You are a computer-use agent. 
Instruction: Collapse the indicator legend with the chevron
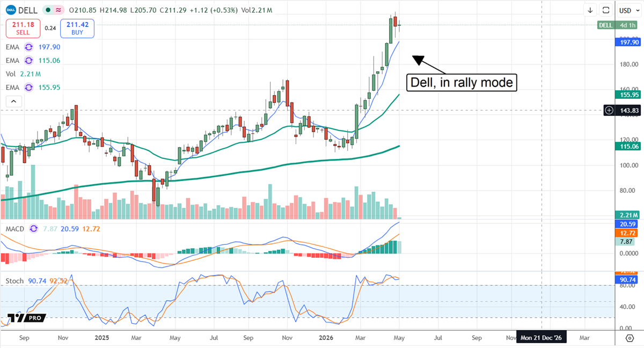pyautogui.click(x=14, y=101)
